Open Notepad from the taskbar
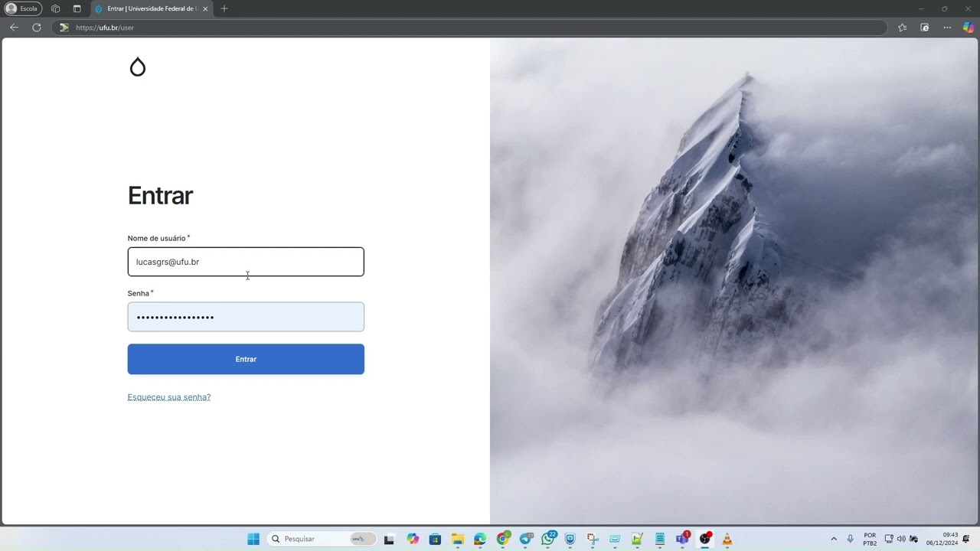 pos(659,539)
